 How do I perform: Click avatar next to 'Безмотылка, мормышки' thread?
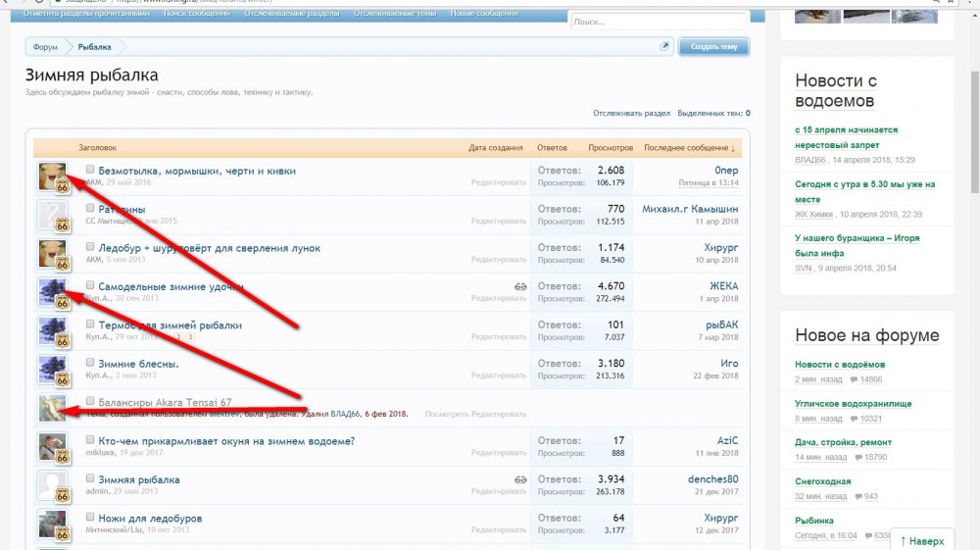point(52,176)
